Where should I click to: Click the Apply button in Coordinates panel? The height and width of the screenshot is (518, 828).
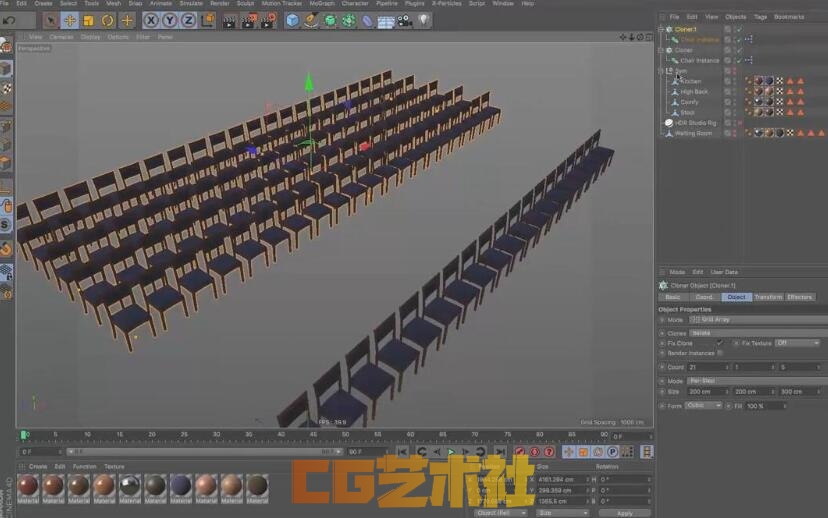pyautogui.click(x=625, y=513)
